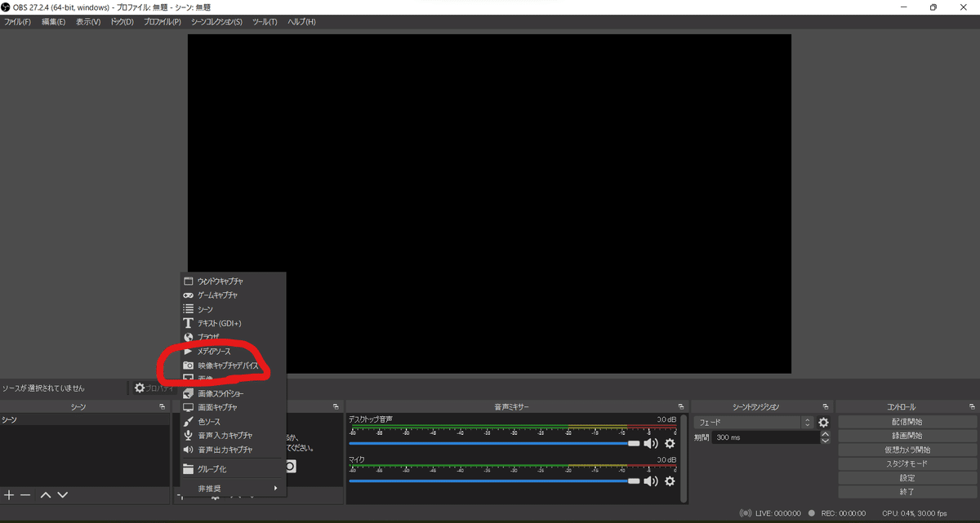This screenshot has height=523, width=980.
Task: Click the 終了 button
Action: [906, 492]
